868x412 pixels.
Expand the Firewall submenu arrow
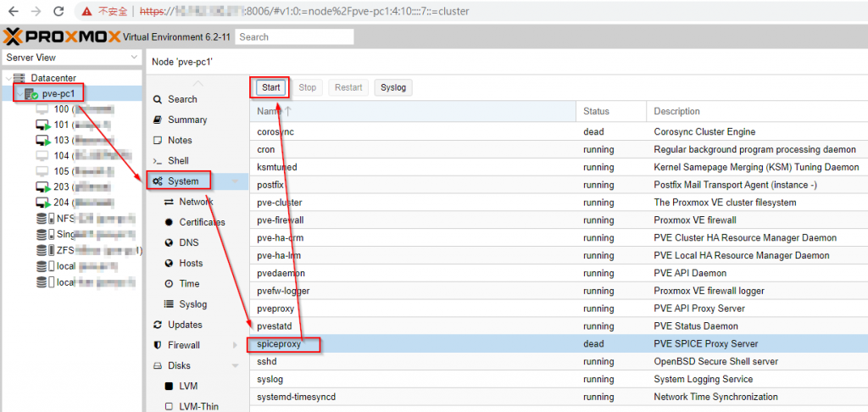pyautogui.click(x=236, y=345)
